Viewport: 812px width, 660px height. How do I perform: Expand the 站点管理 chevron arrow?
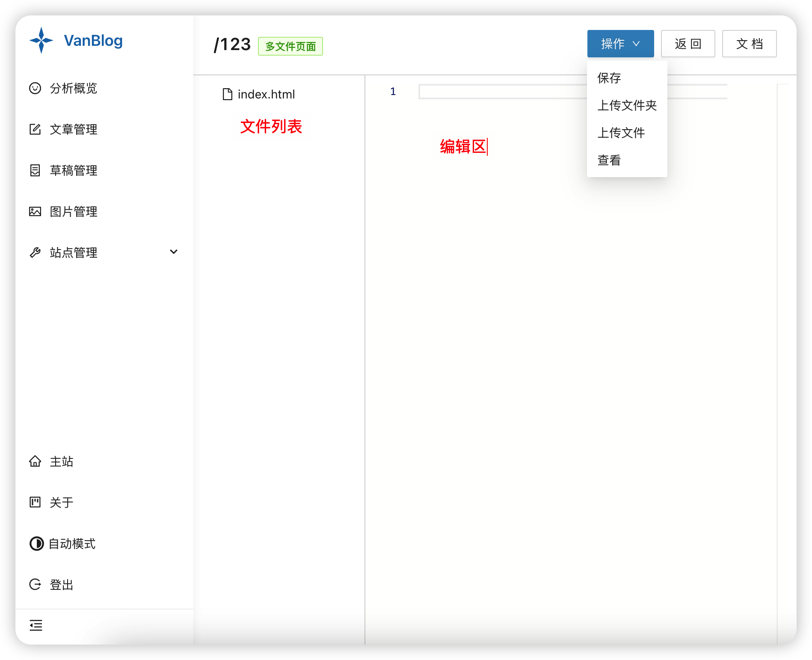click(174, 252)
